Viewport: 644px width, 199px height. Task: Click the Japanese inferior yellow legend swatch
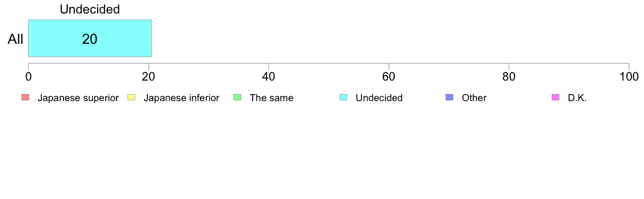click(131, 97)
